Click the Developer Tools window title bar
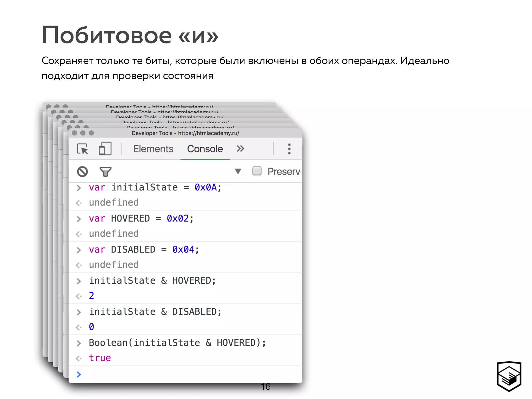This screenshot has height=399, width=532. [x=185, y=133]
